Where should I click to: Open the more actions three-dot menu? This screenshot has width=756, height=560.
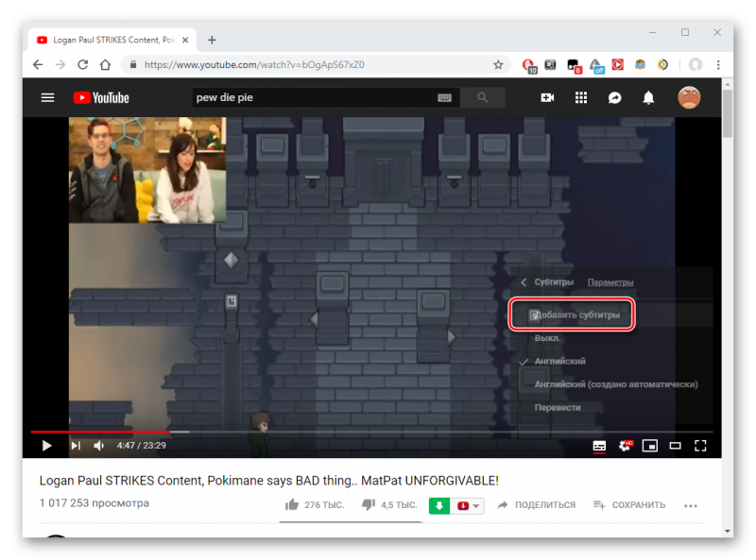pyautogui.click(x=691, y=505)
